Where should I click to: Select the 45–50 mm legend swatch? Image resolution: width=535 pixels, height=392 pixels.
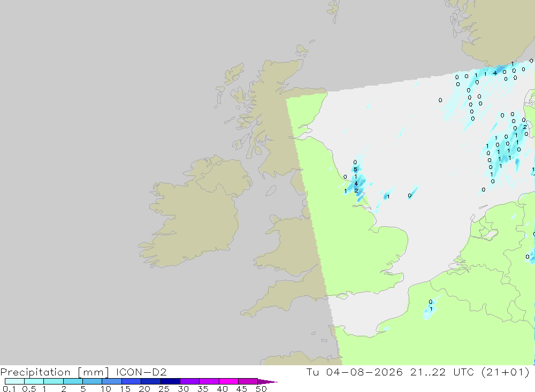(x=248, y=381)
